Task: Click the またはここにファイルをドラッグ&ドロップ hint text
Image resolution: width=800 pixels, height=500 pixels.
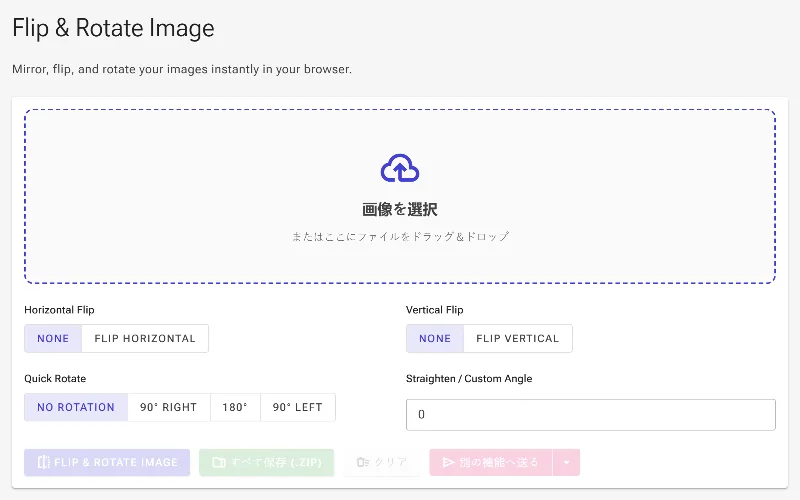Action: point(400,236)
